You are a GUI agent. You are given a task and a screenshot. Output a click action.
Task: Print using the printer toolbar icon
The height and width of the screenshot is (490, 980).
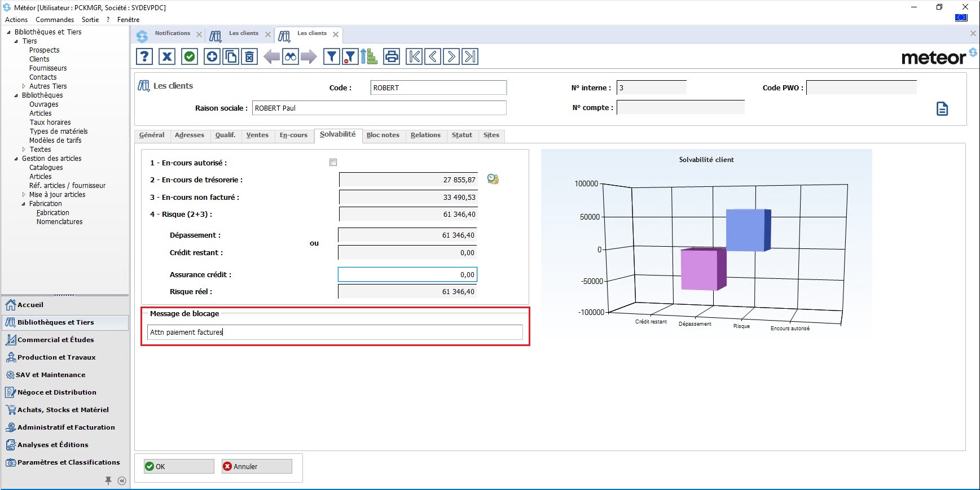coord(392,56)
